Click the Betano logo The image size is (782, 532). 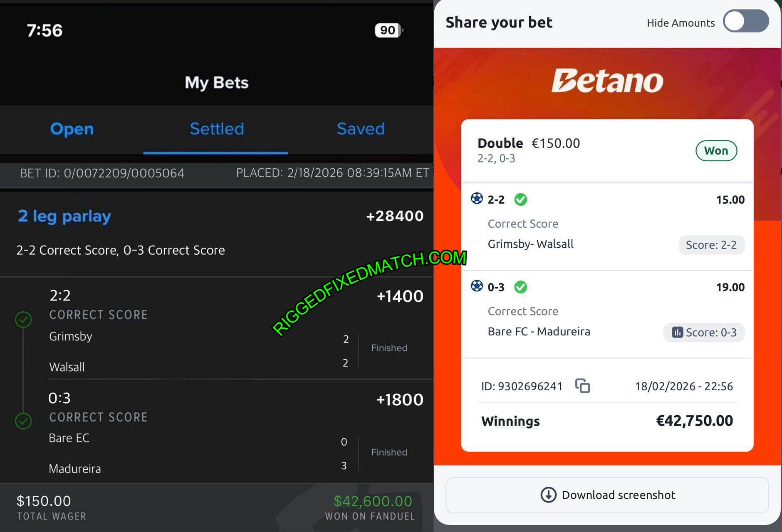coord(607,81)
